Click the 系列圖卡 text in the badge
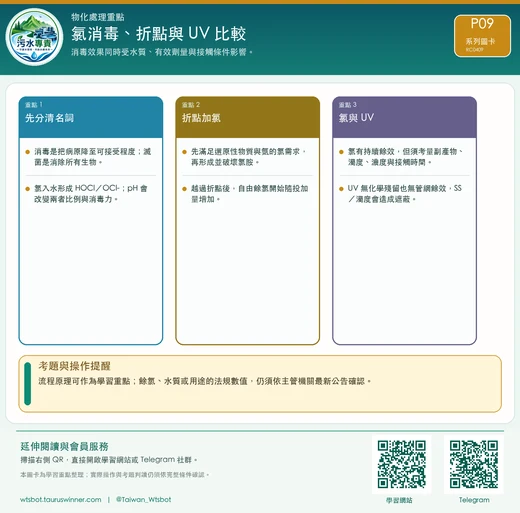 [480, 41]
